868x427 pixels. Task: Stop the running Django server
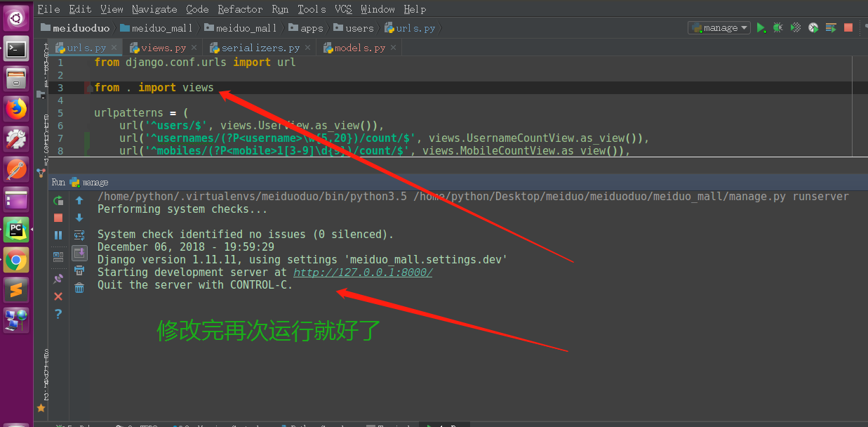pyautogui.click(x=59, y=218)
